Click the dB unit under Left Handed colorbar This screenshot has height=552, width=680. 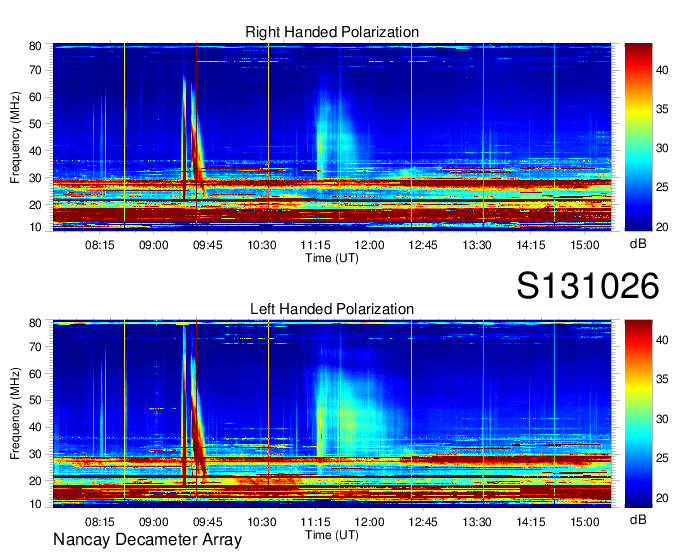point(638,519)
